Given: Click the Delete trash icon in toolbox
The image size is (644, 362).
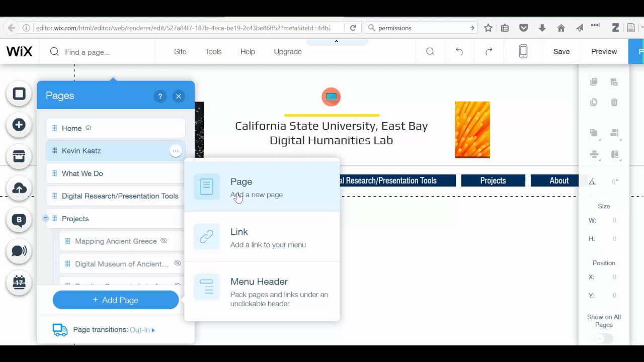Looking at the screenshot, I should pos(614,102).
